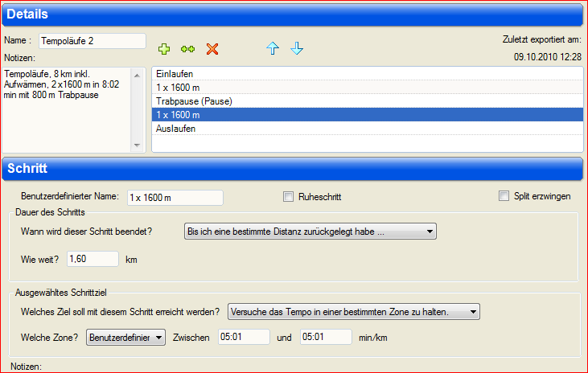Enable the Ruheschritt checkbox
The width and height of the screenshot is (588, 373).
tap(289, 196)
